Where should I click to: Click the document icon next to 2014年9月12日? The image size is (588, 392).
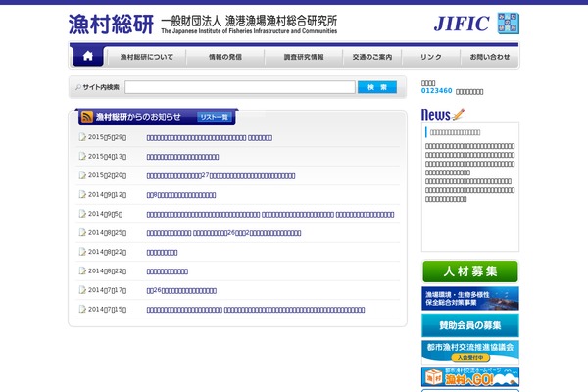82,194
